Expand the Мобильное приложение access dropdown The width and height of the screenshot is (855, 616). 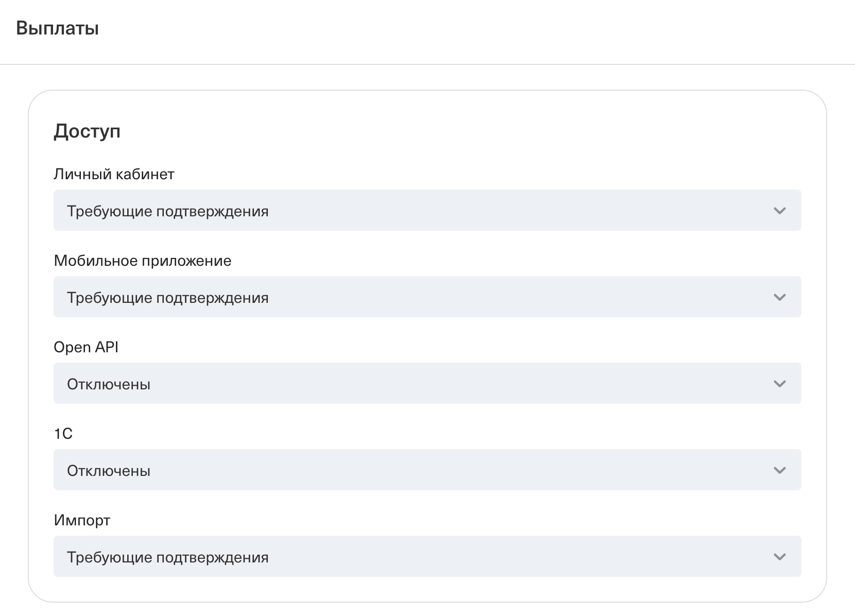tap(427, 297)
